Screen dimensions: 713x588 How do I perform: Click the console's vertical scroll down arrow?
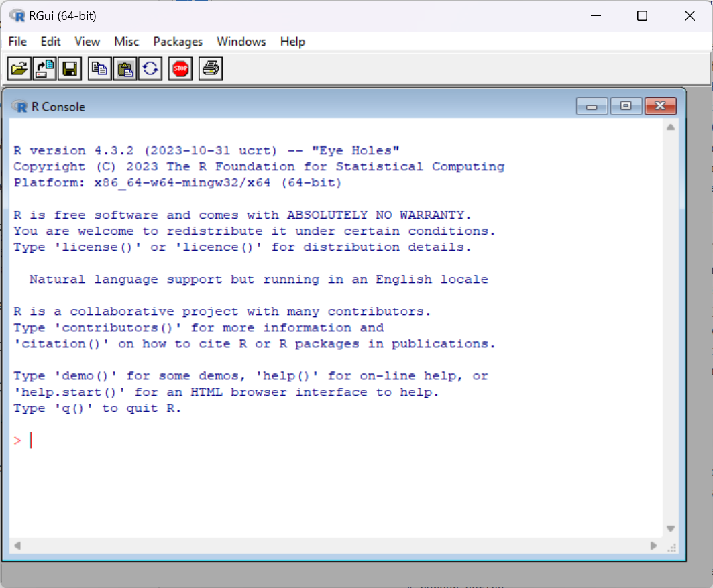coord(670,529)
